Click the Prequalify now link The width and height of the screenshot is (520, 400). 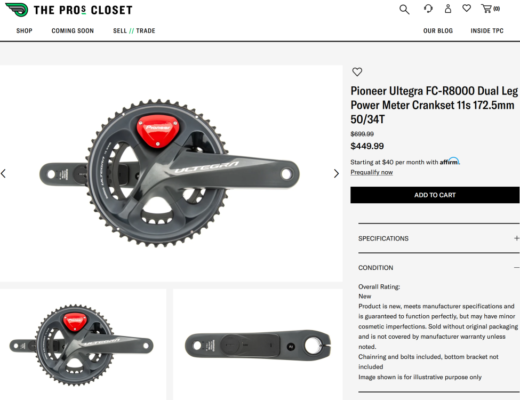click(x=372, y=172)
